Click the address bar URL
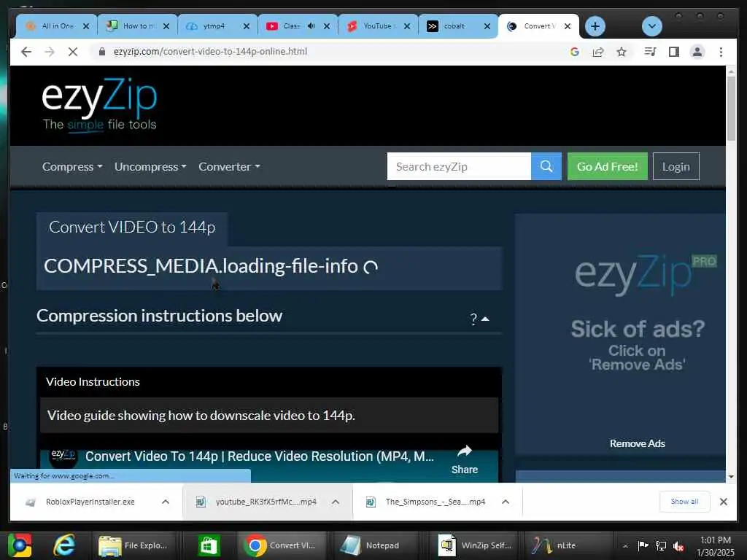Viewport: 747px width, 560px height. tap(210, 52)
